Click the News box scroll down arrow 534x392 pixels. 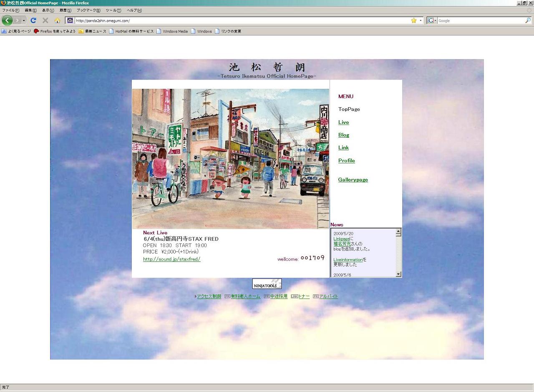click(398, 274)
